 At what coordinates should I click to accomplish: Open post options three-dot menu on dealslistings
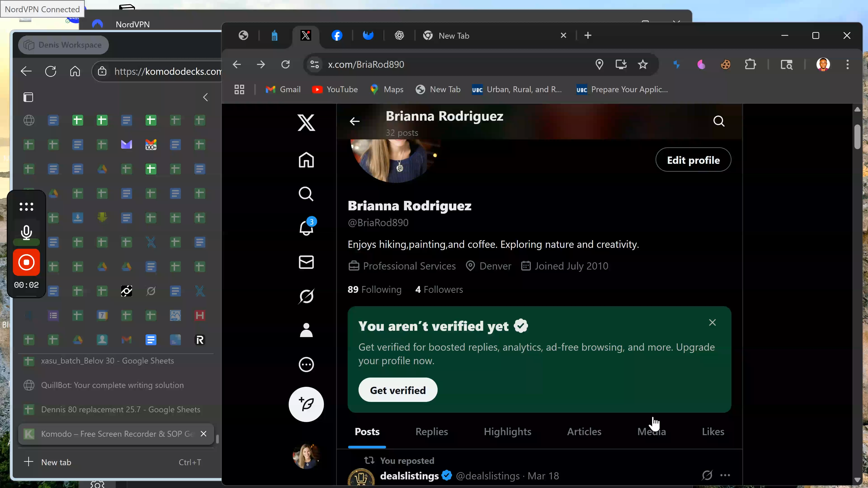click(725, 475)
